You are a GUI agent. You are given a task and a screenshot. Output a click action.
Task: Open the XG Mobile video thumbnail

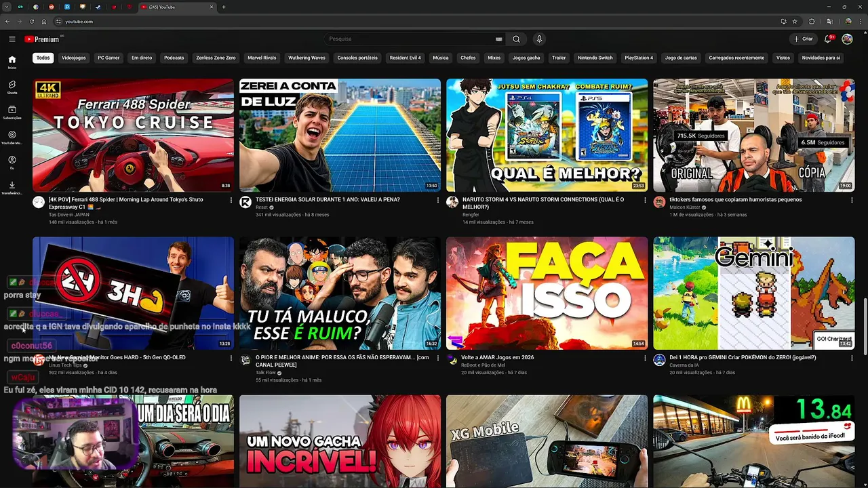click(x=547, y=441)
